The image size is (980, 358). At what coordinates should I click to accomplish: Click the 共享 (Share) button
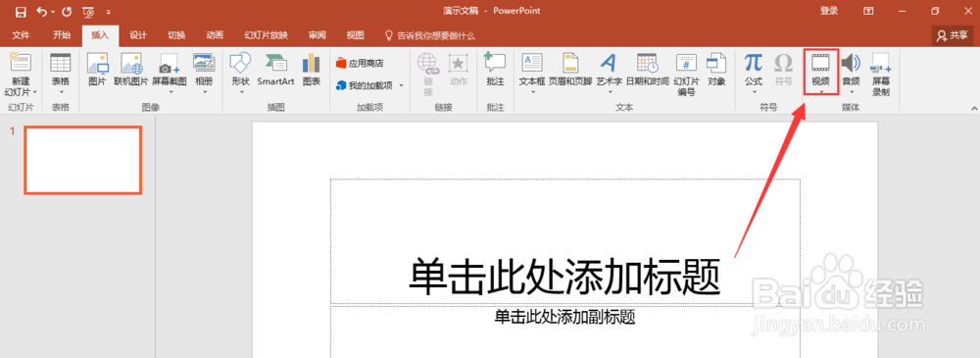point(952,35)
